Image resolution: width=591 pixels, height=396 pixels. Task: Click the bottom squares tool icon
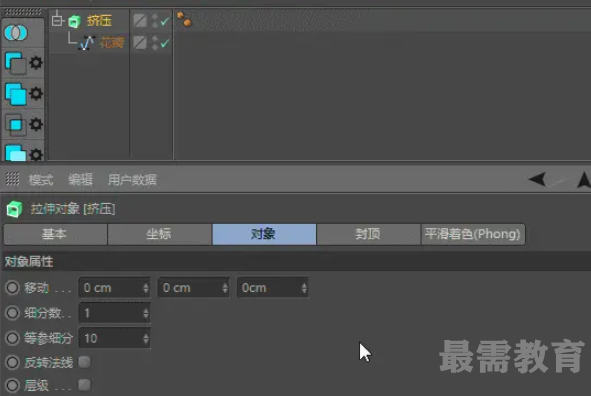click(x=15, y=153)
